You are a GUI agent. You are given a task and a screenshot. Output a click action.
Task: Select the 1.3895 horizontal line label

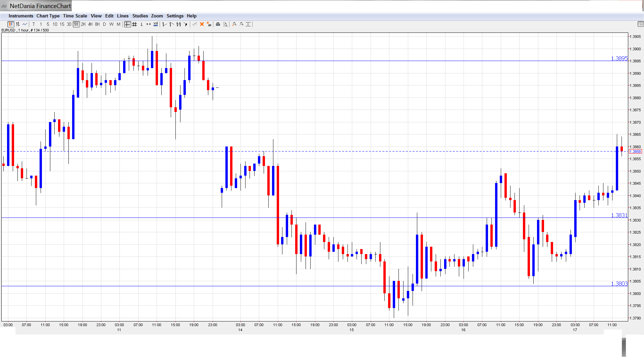coord(619,58)
